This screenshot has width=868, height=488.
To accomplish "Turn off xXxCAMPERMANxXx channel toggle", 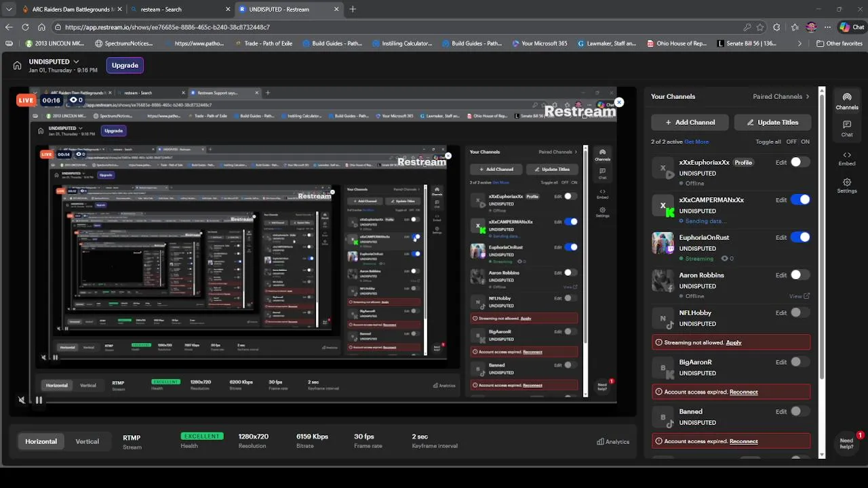I will [800, 200].
